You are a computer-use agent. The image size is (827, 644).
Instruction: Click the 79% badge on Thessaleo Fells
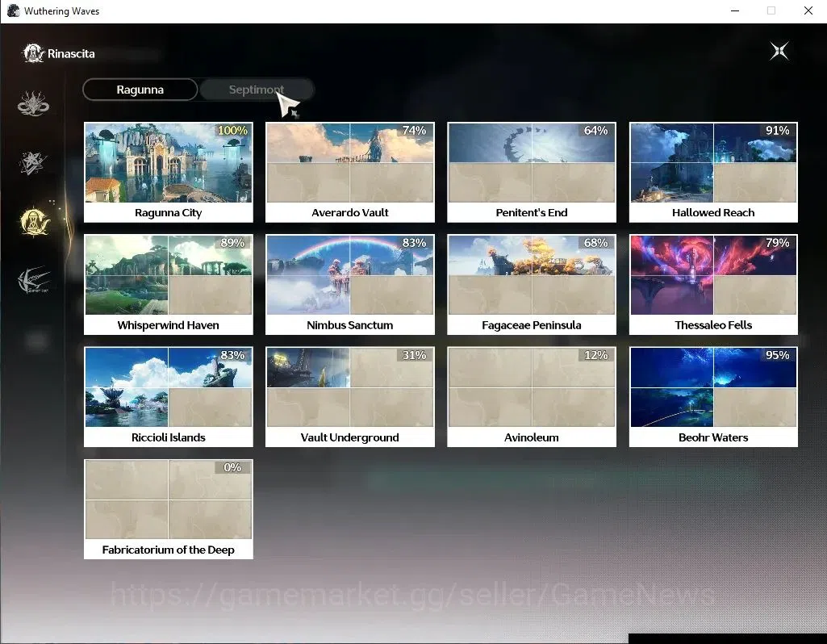(x=778, y=243)
